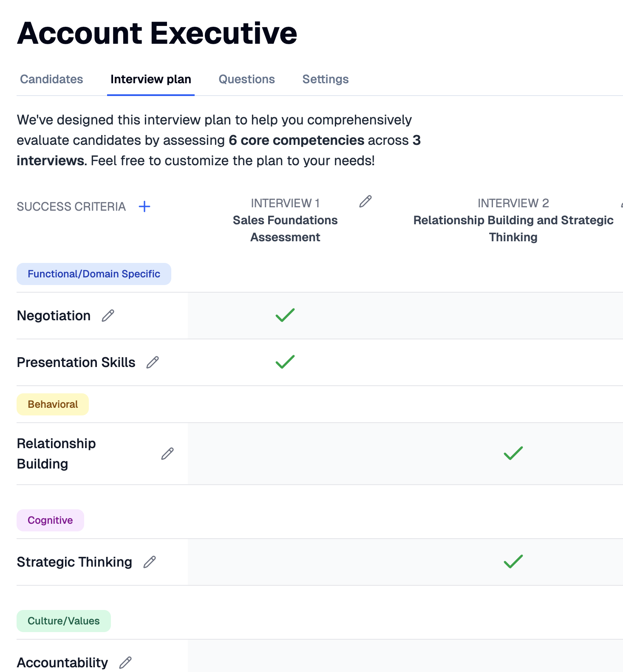Click the purple Cognitive category tag
Image resolution: width=623 pixels, height=672 pixels.
click(50, 520)
